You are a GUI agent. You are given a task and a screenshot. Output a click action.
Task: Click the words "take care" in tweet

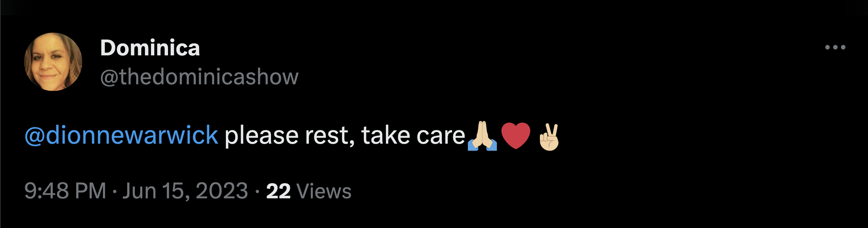coord(413,135)
